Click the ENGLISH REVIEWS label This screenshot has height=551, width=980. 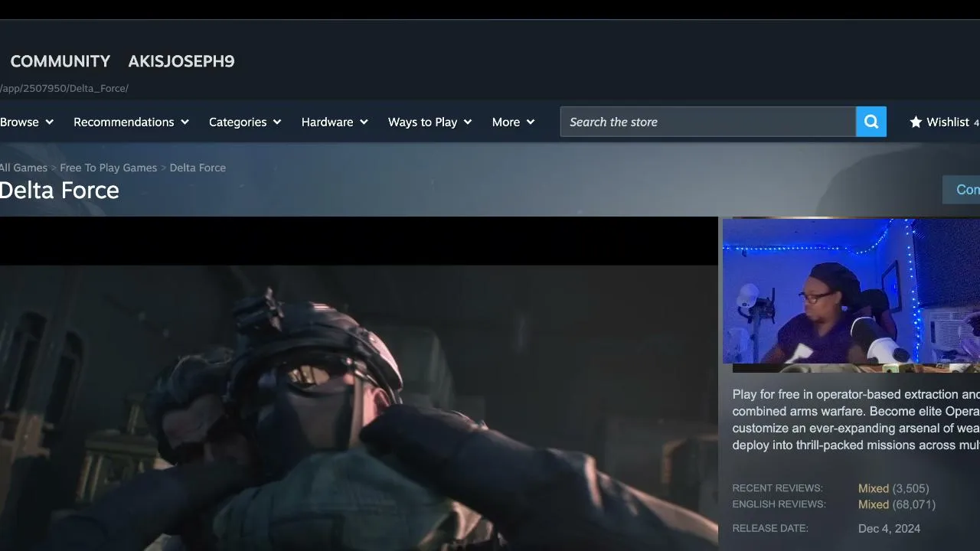(779, 504)
